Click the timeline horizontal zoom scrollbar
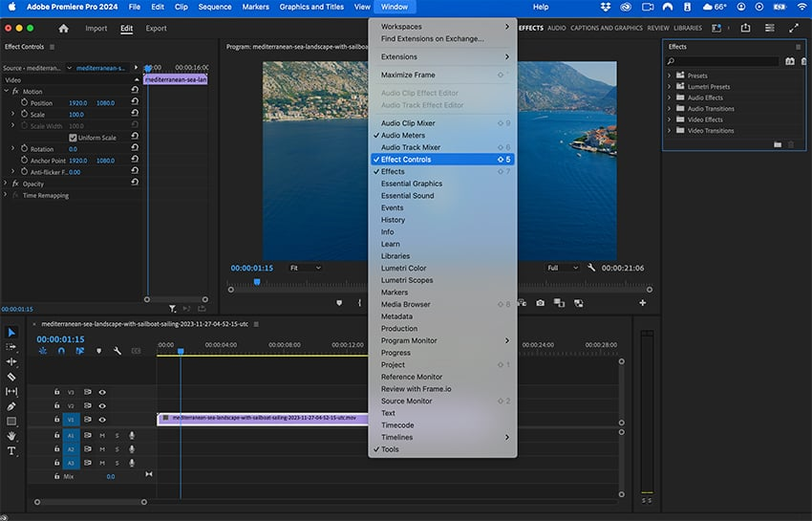Image resolution: width=812 pixels, height=521 pixels. point(91,502)
